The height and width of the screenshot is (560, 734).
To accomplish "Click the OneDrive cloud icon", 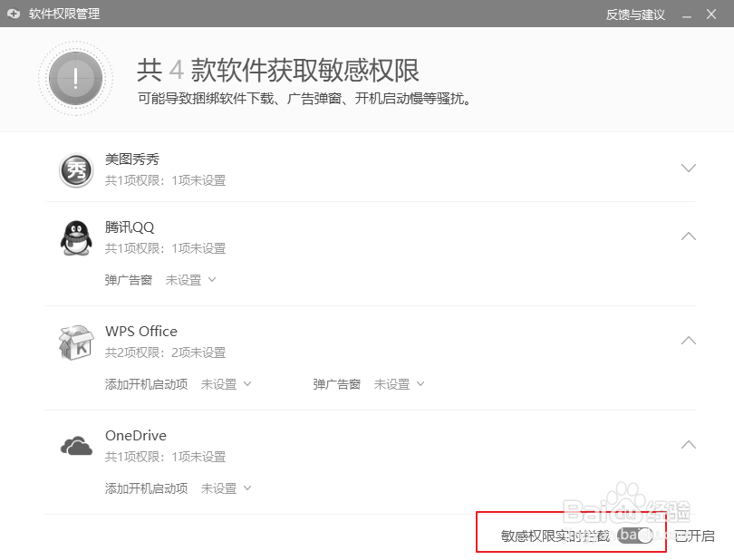I will pyautogui.click(x=77, y=444).
